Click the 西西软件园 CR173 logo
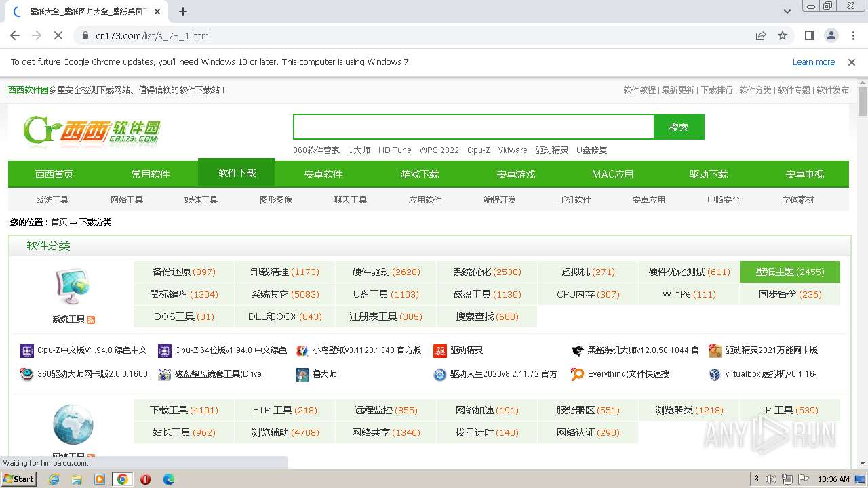Viewport: 868px width, 488px height. tap(92, 131)
